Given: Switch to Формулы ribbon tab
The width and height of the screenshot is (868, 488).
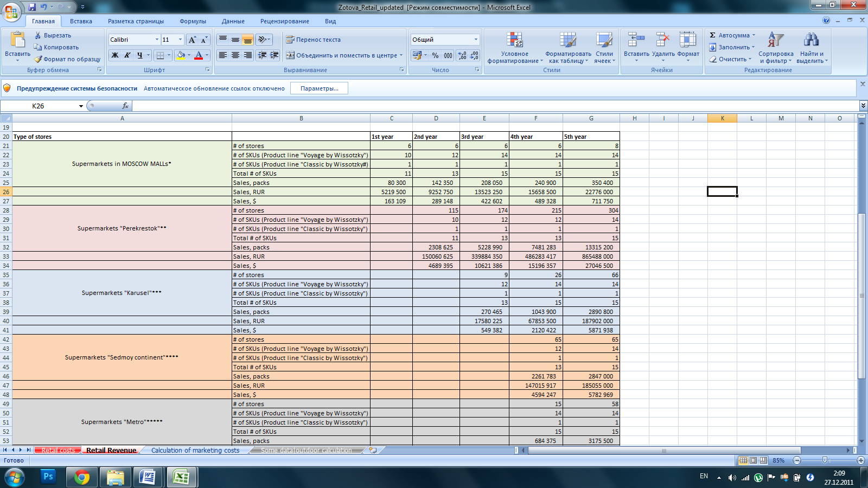Looking at the screenshot, I should [193, 21].
